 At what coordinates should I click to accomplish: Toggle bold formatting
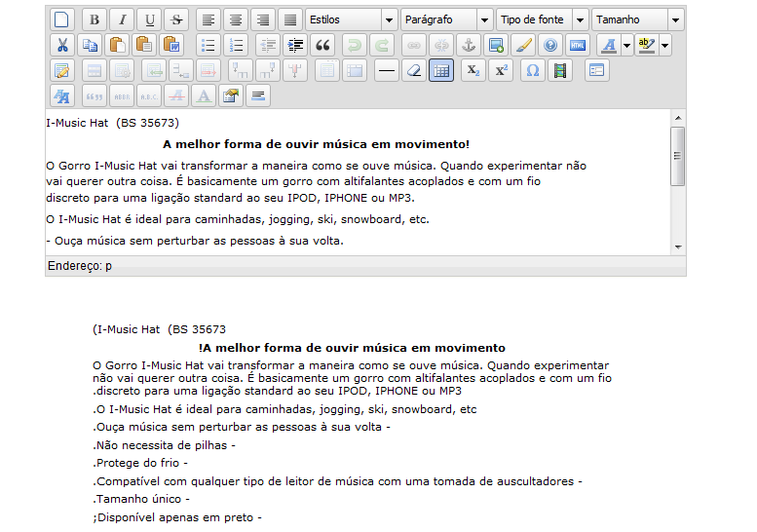95,19
